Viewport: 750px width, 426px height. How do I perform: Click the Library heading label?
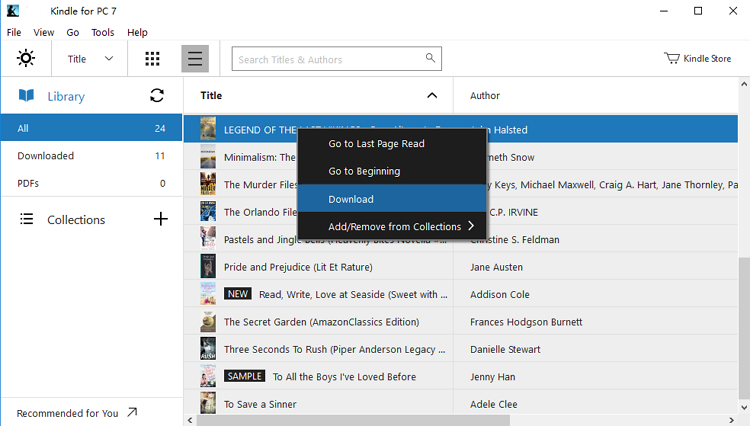[66, 96]
